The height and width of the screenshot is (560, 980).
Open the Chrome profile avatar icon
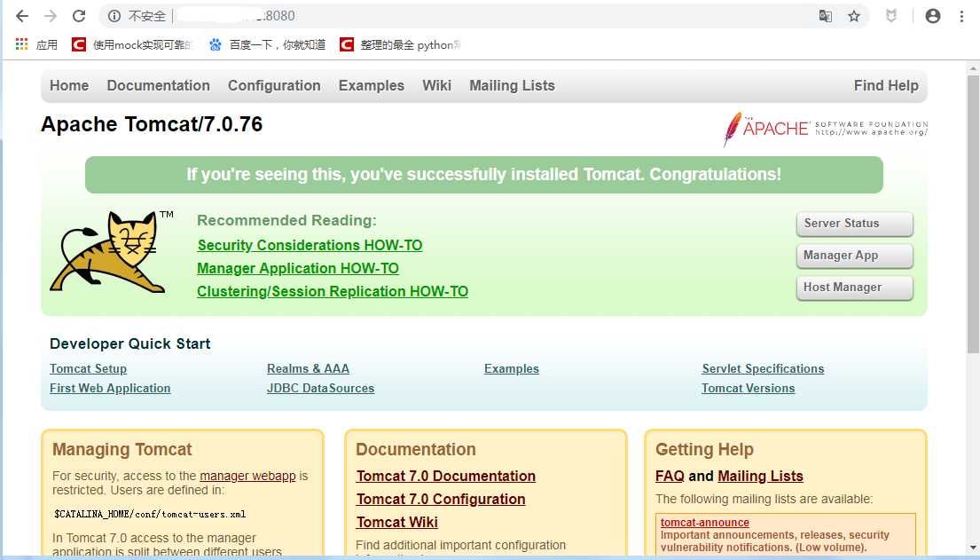coord(932,16)
